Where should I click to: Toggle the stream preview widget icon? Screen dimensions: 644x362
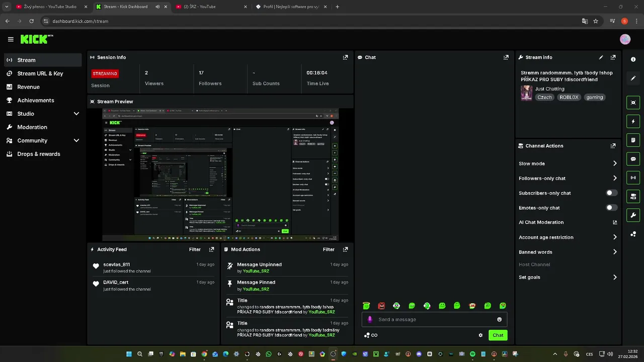click(633, 103)
